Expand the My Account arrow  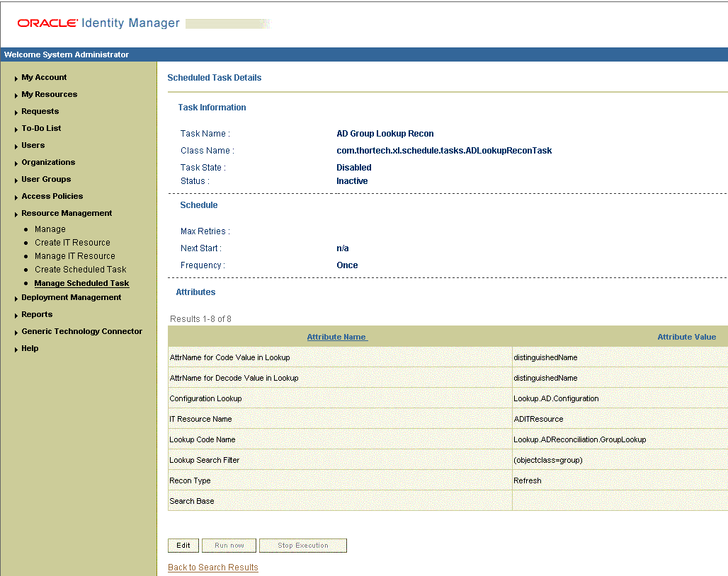16,79
